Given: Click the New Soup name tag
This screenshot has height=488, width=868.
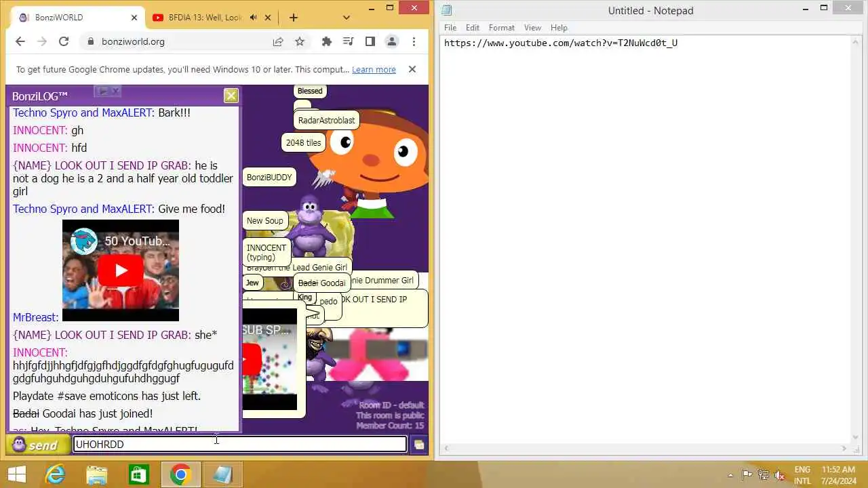Looking at the screenshot, I should click(x=264, y=220).
